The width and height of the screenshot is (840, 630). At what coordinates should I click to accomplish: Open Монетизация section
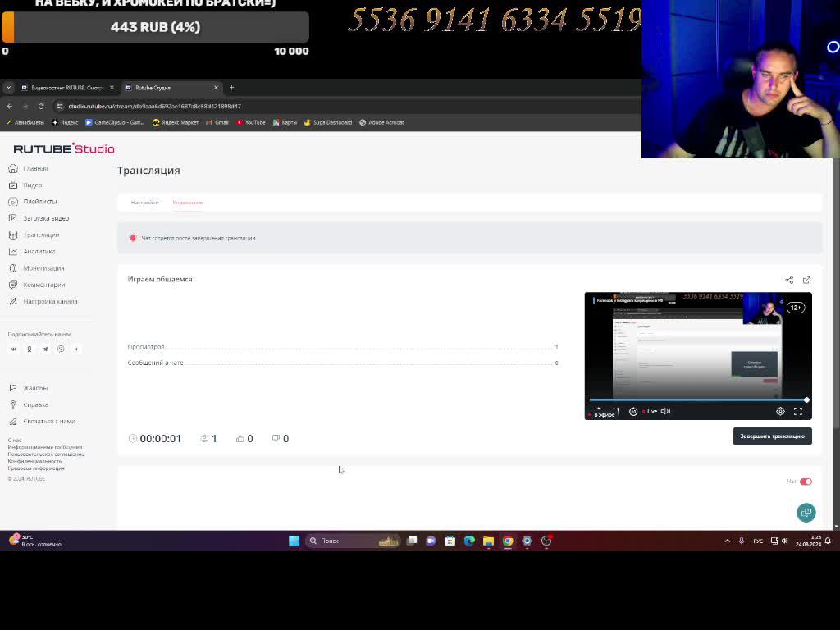coord(36,268)
